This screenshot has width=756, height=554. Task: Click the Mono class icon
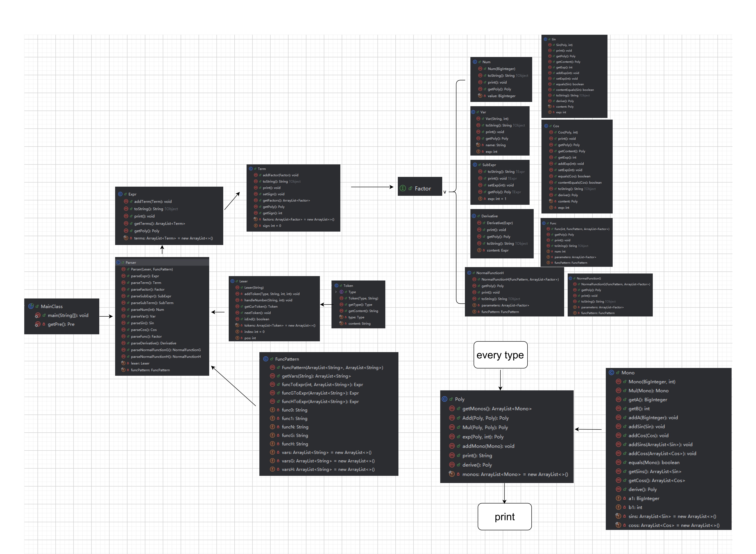pyautogui.click(x=611, y=373)
